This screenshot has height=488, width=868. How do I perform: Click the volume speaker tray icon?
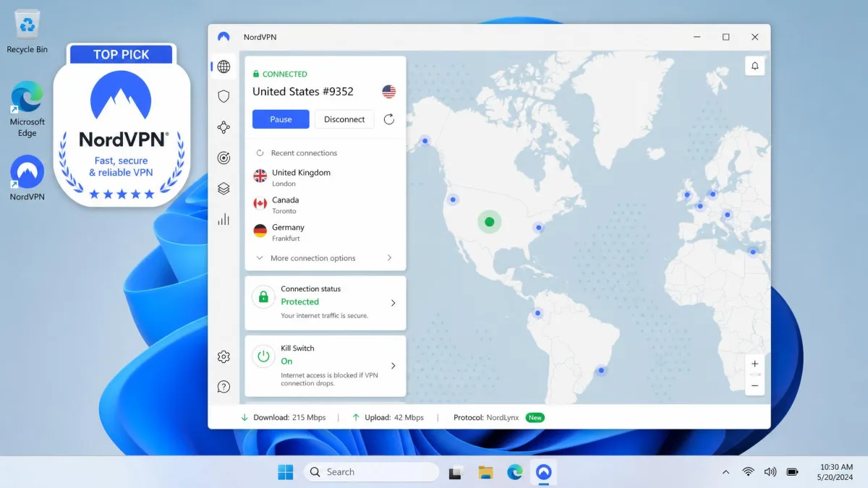(x=770, y=472)
